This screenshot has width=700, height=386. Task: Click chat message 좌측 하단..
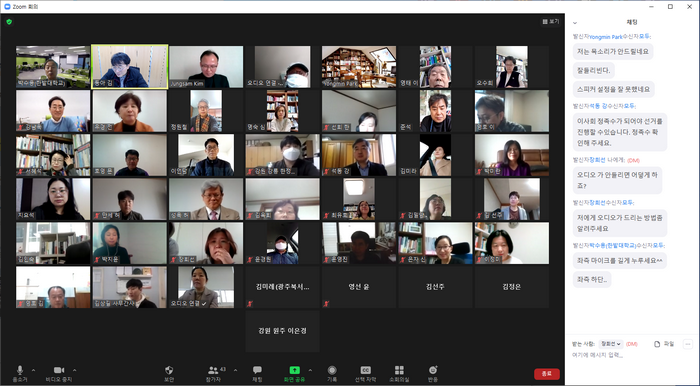(592, 279)
